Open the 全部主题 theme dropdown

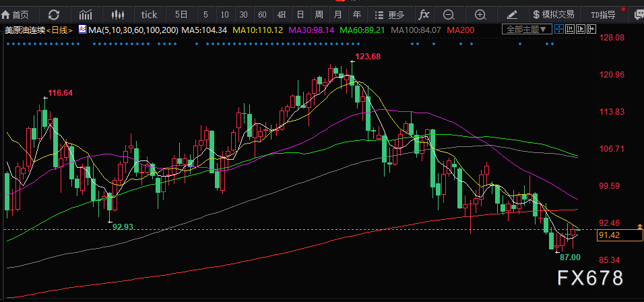coord(527,29)
